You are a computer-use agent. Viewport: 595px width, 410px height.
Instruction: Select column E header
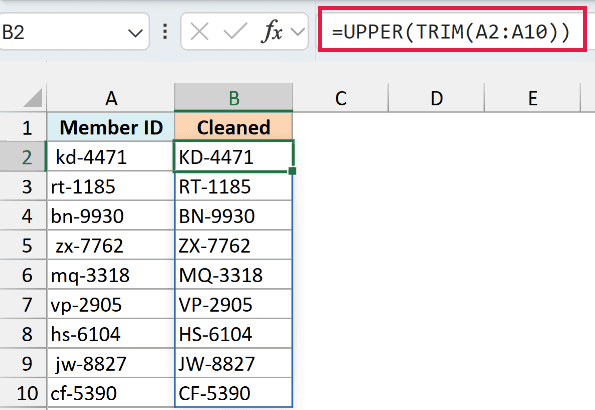[532, 98]
